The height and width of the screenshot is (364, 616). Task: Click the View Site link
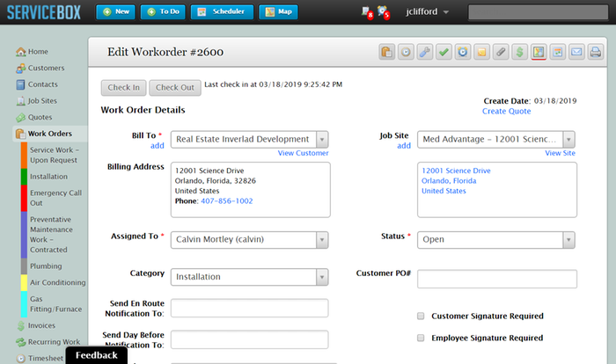[x=560, y=153]
